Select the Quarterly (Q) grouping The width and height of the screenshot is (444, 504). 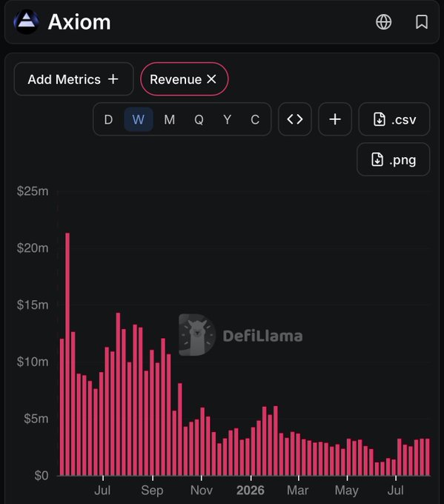click(199, 119)
